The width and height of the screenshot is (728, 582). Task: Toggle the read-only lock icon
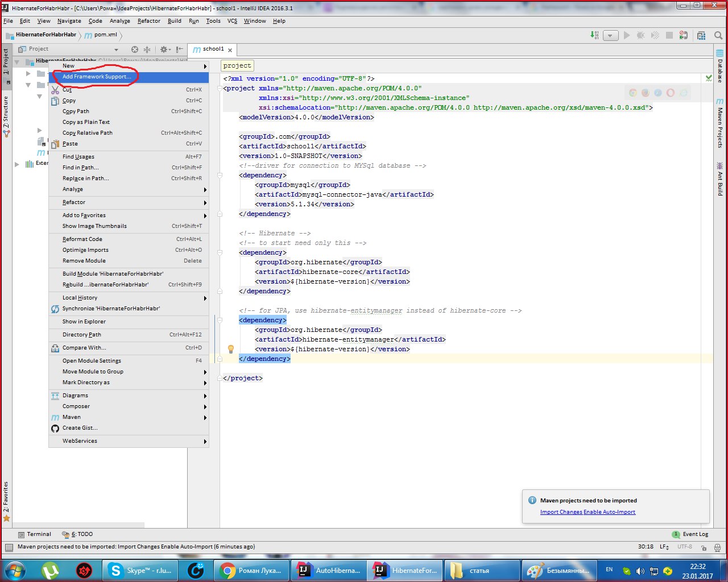click(x=704, y=547)
